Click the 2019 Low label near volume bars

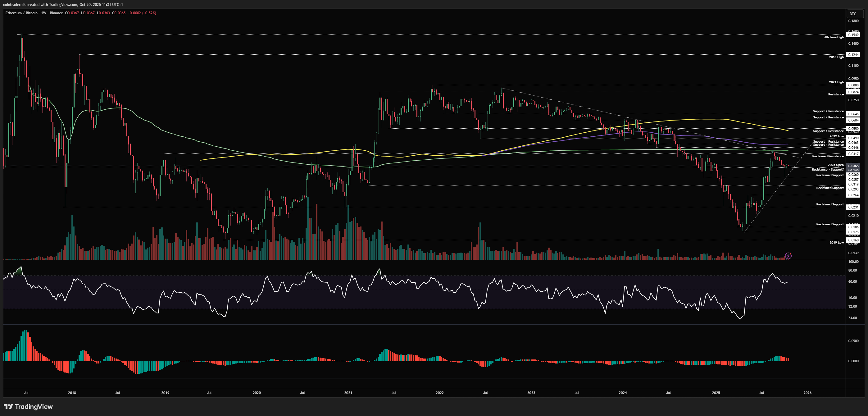pos(836,243)
